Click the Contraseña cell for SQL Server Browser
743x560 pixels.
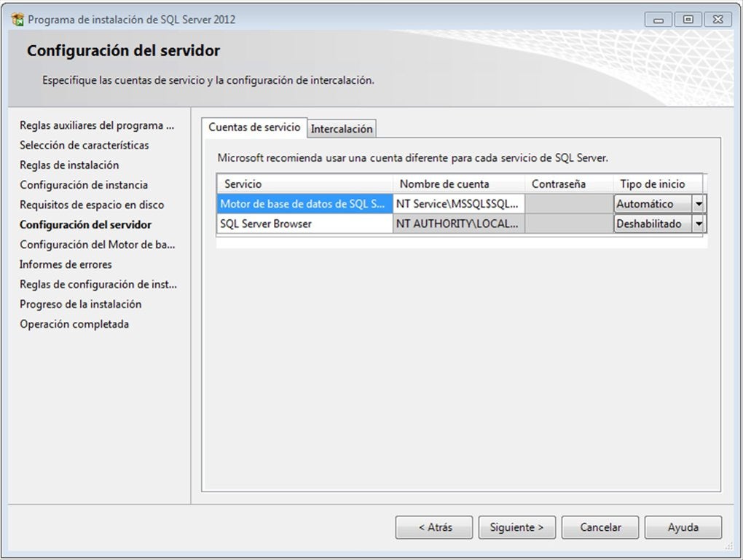[x=567, y=223]
